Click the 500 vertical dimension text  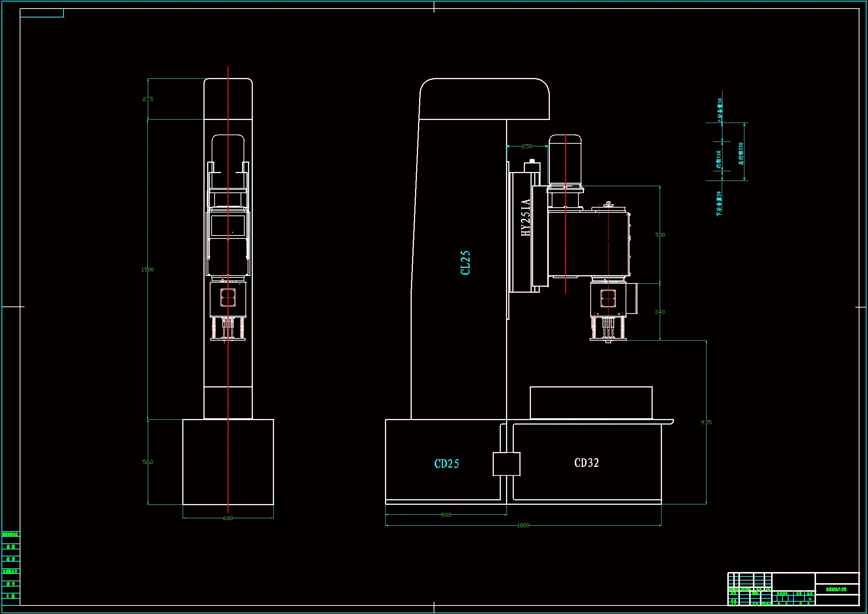660,235
